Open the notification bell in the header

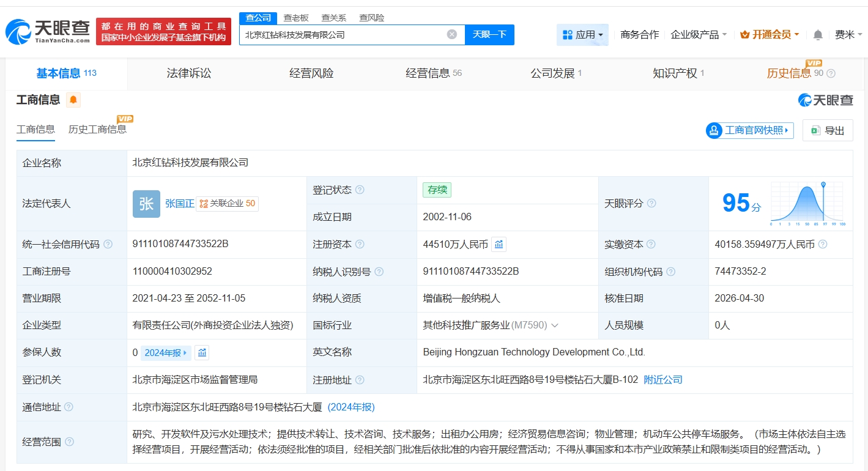tap(818, 35)
